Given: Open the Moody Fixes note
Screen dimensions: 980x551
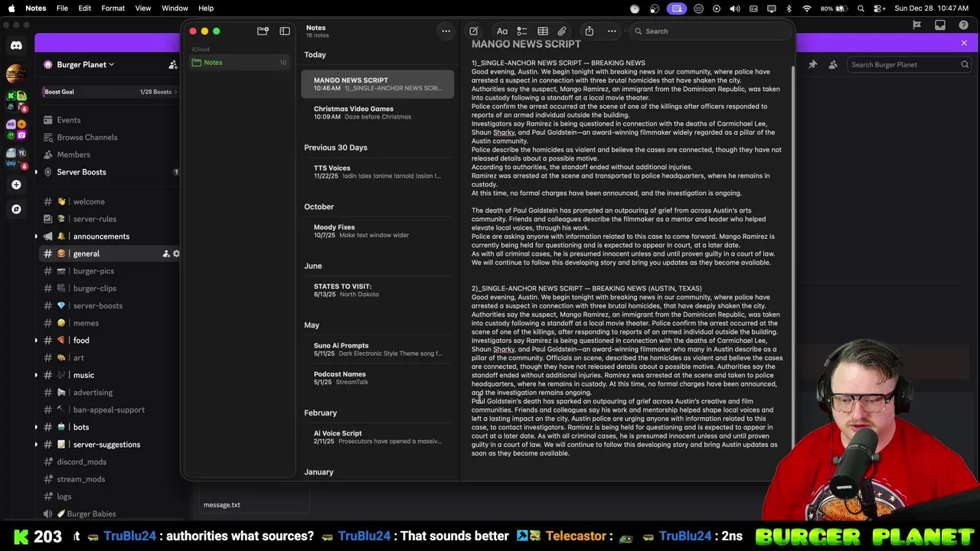Looking at the screenshot, I should [x=377, y=231].
